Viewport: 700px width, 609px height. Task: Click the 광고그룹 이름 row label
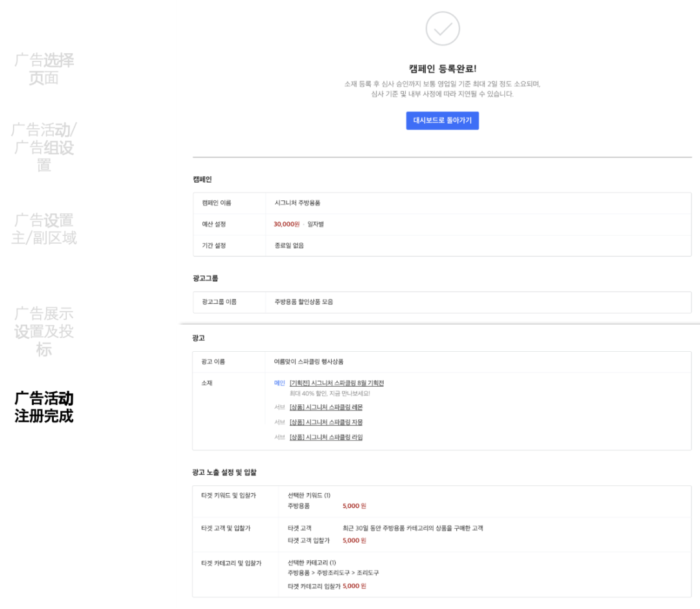(219, 302)
